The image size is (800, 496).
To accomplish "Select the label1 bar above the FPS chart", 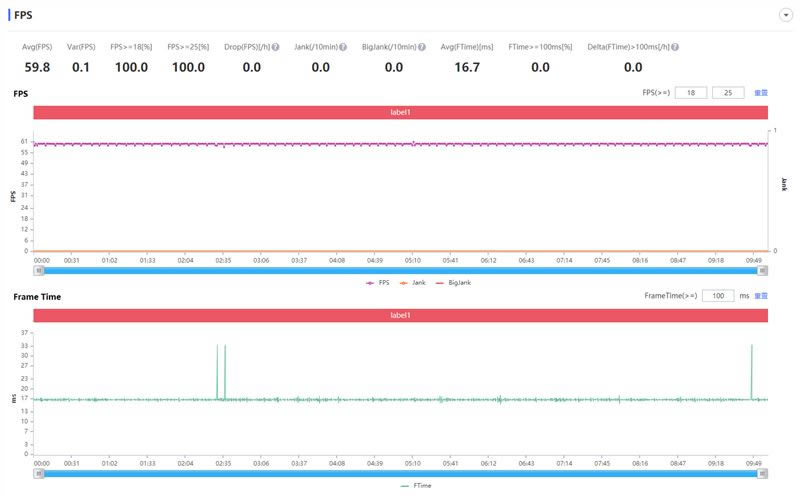I will (401, 112).
